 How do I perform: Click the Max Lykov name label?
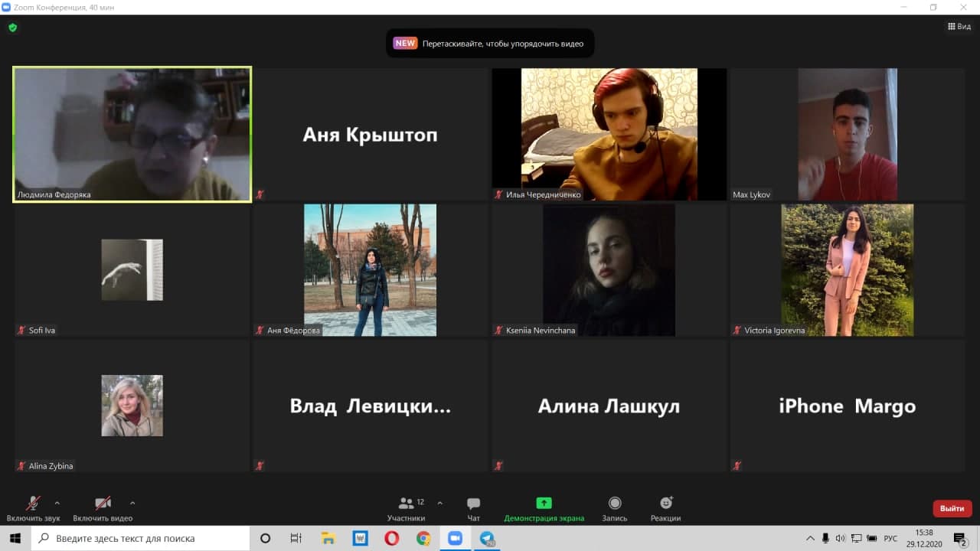click(751, 194)
